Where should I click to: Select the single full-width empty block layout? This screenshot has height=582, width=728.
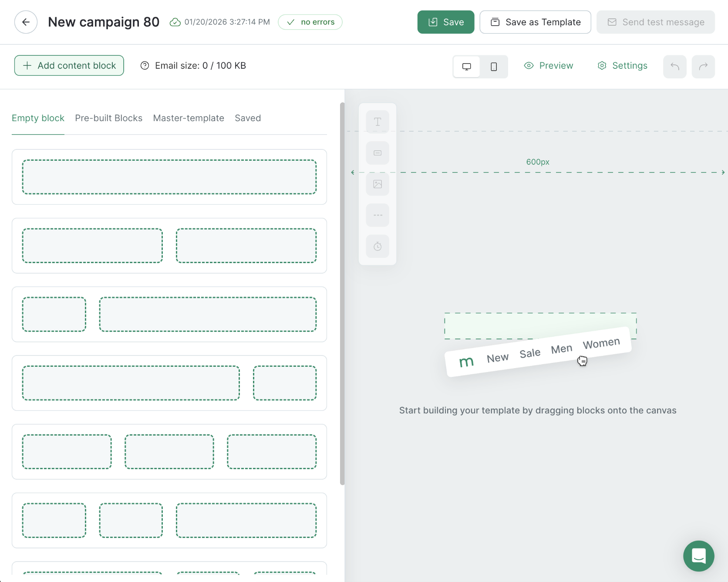click(x=169, y=177)
